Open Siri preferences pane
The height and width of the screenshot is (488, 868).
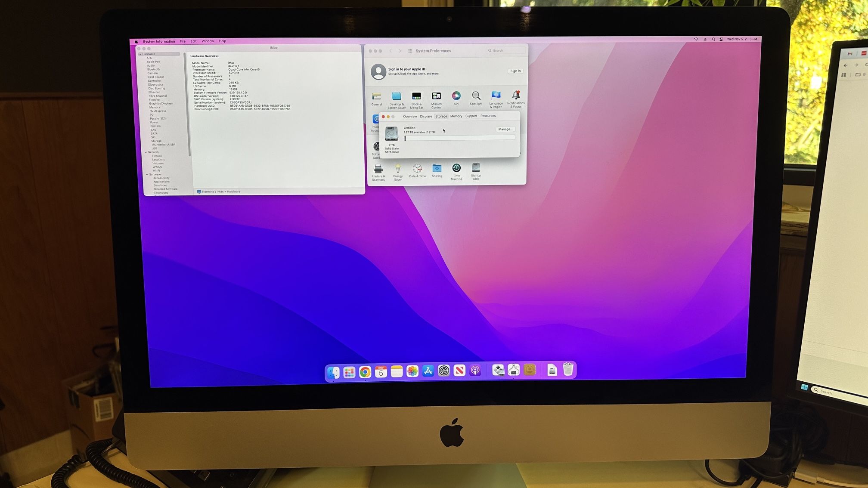[456, 96]
